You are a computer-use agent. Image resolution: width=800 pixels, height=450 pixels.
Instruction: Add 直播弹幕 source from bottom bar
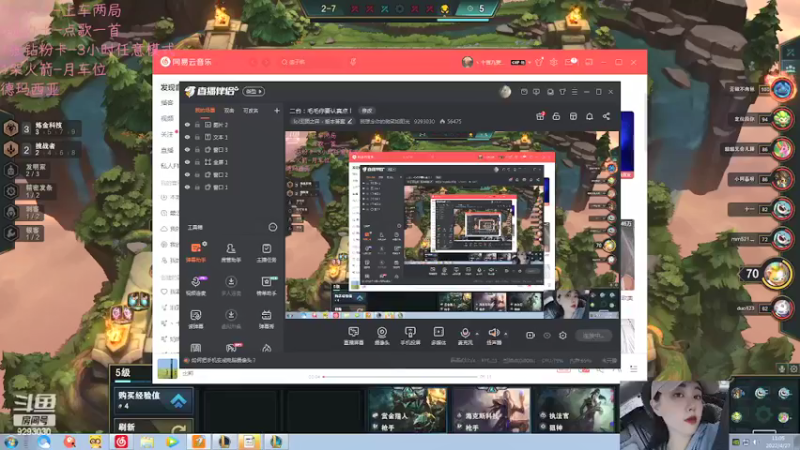pos(354,336)
